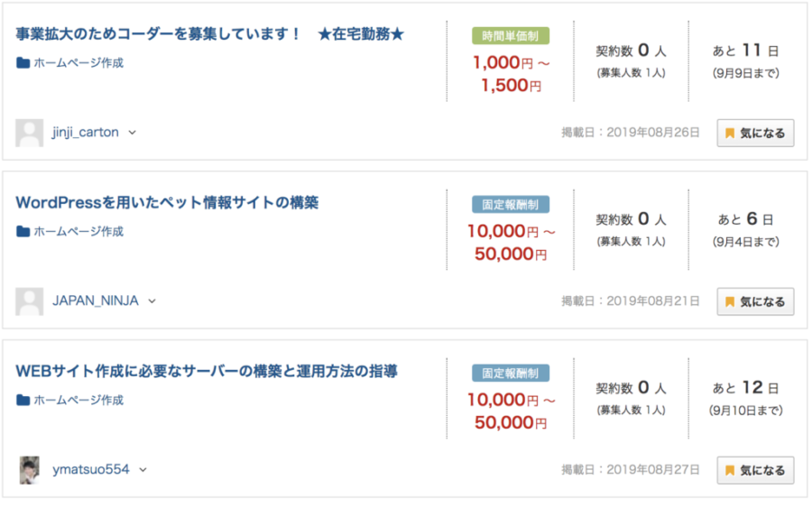Bookmark the coder recruitment job with 気になる
Image resolution: width=812 pixels, height=508 pixels.
pyautogui.click(x=755, y=133)
